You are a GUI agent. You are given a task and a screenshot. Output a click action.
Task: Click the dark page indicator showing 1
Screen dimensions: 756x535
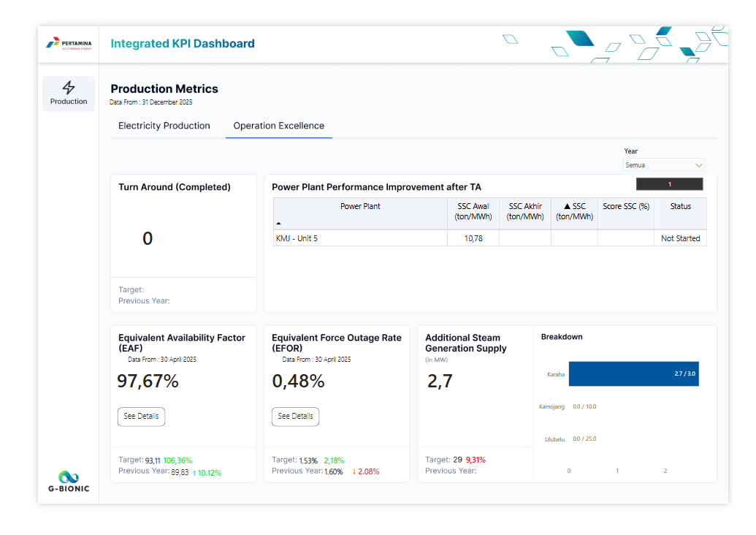point(669,184)
